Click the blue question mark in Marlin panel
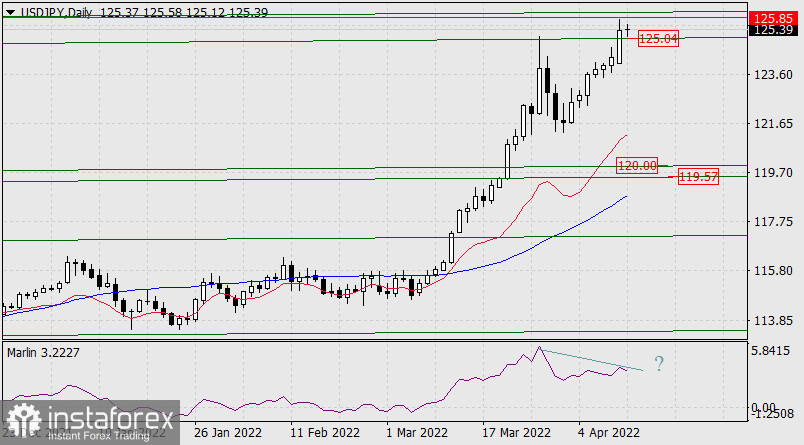Image resolution: width=804 pixels, height=445 pixels. coord(658,364)
